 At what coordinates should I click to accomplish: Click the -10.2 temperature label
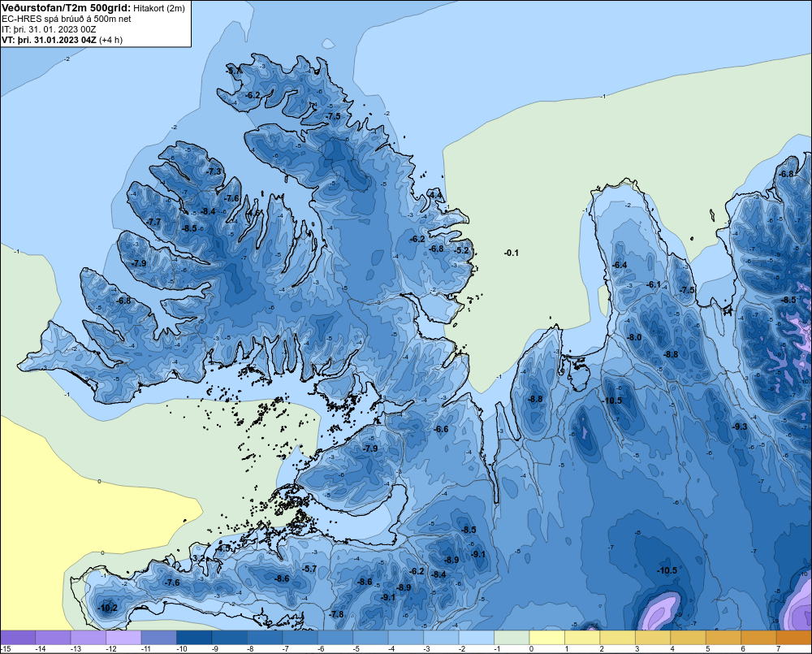(x=108, y=608)
